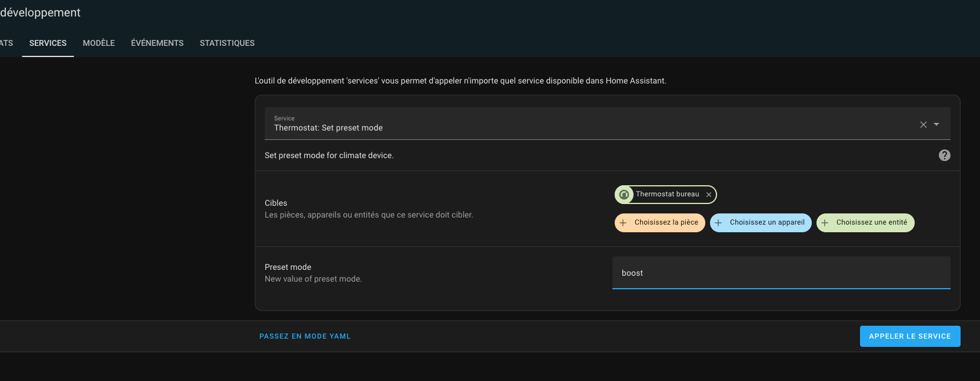The width and height of the screenshot is (980, 381).
Task: Click the Service combo box field
Action: 588,124
